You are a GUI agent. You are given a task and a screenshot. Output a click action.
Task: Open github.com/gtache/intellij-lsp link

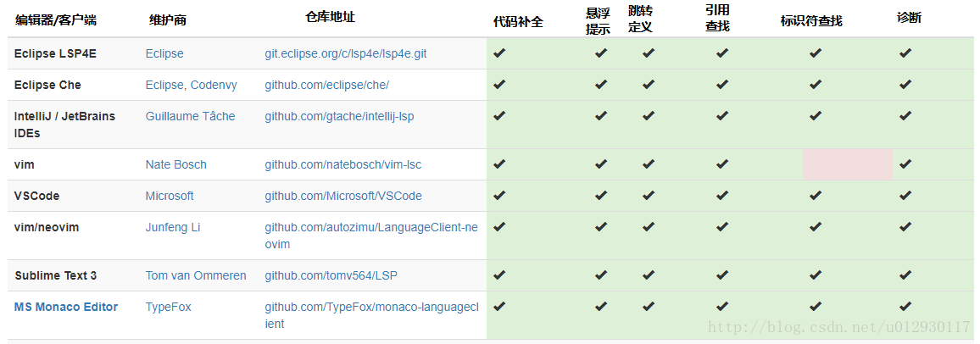point(339,116)
